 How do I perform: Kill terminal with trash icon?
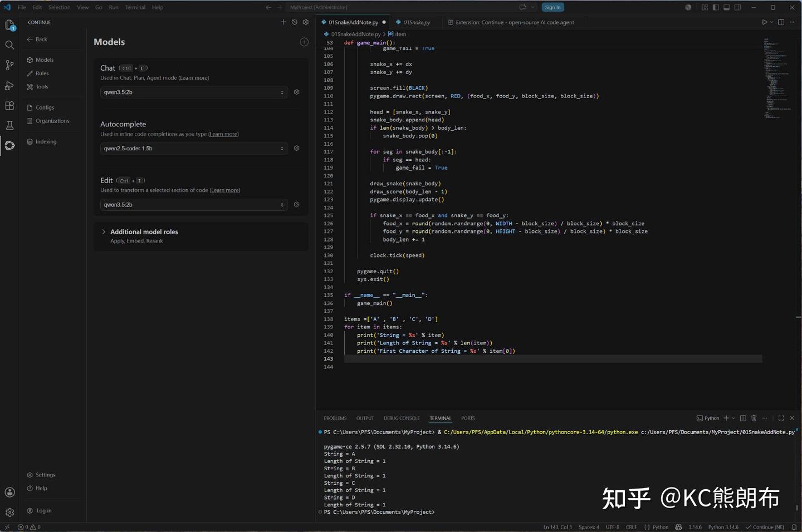[754, 418]
